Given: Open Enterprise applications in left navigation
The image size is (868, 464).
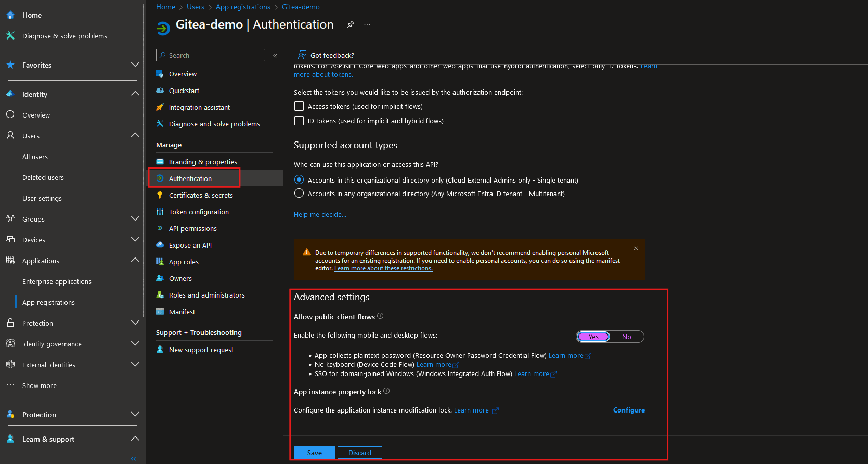Looking at the screenshot, I should click(x=57, y=281).
